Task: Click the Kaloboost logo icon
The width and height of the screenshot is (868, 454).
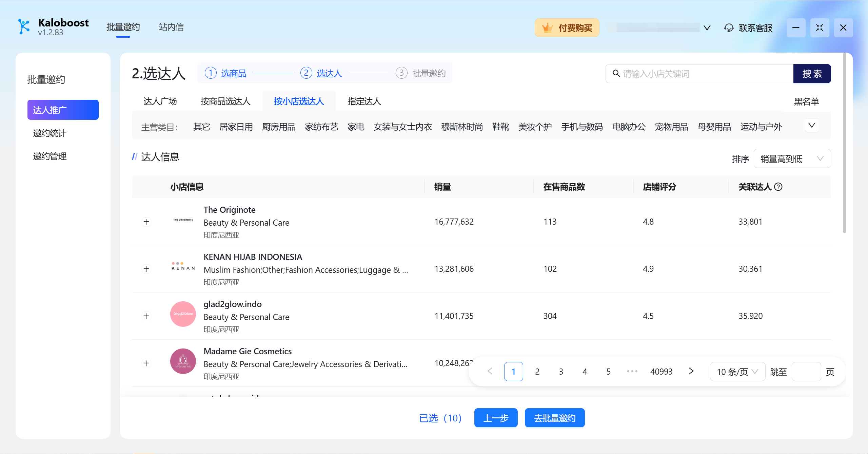Action: click(x=24, y=27)
